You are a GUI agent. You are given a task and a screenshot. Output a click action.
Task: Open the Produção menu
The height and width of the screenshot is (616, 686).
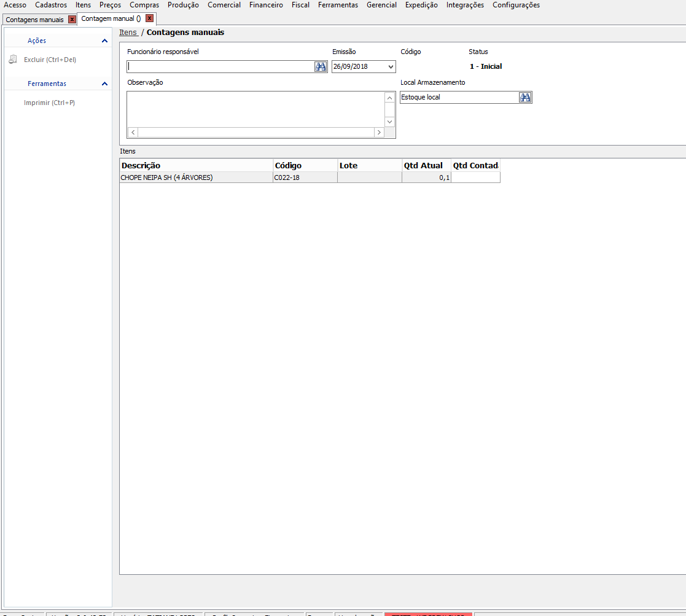(x=183, y=5)
